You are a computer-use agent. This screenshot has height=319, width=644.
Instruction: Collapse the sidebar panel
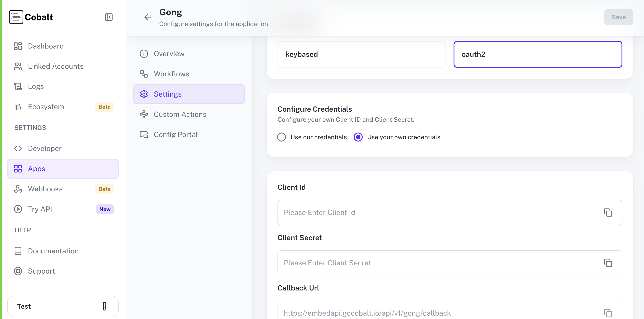point(109,17)
